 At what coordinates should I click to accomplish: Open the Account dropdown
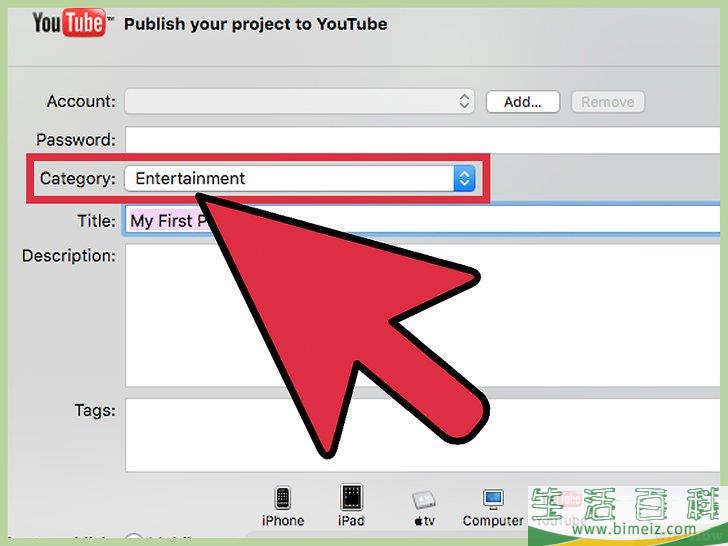(299, 101)
